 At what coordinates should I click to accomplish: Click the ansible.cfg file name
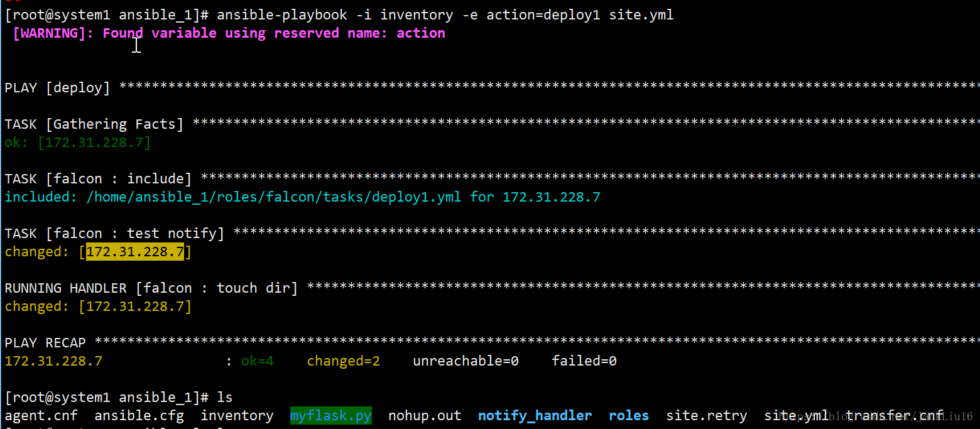[139, 416]
